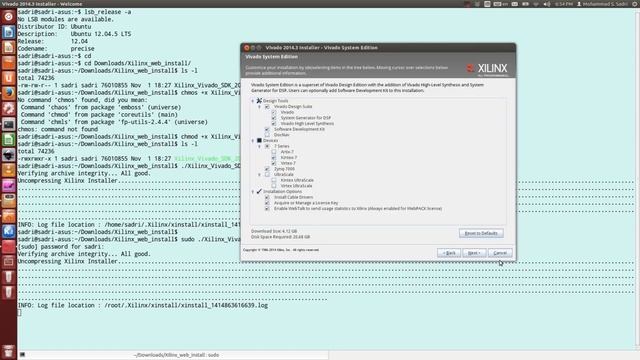Open the session gear menu in top bar
This screenshot has width=640, height=360.
coord(635,4)
